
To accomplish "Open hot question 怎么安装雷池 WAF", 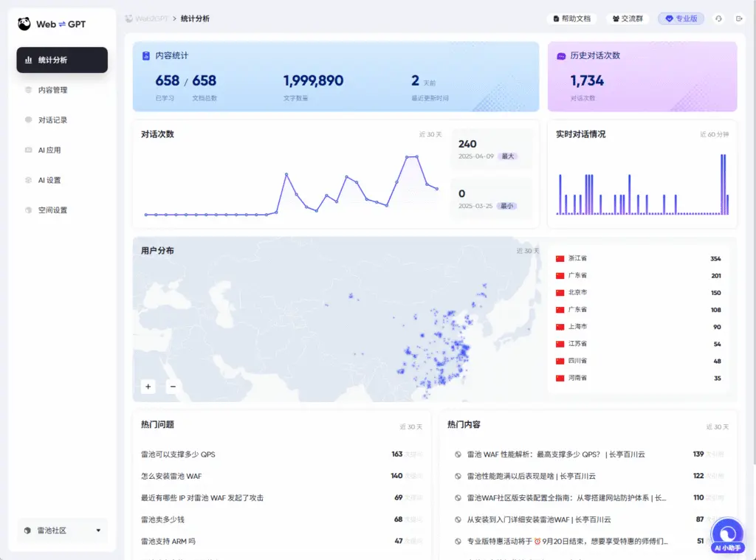I will point(171,476).
